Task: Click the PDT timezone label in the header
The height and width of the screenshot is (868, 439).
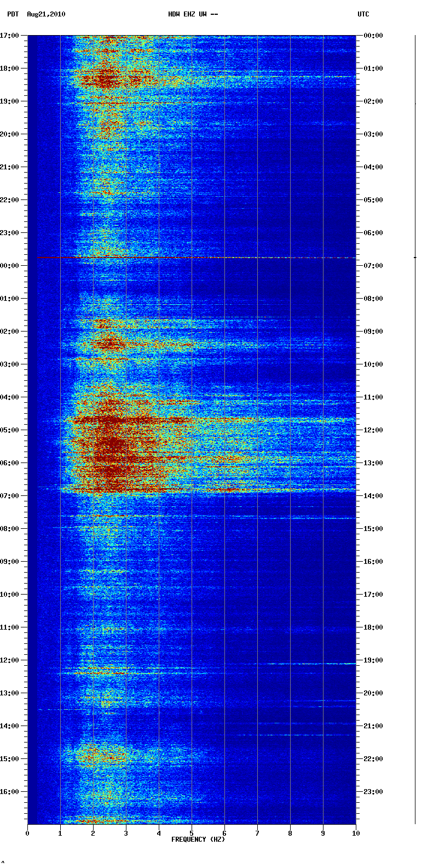Action: (13, 14)
